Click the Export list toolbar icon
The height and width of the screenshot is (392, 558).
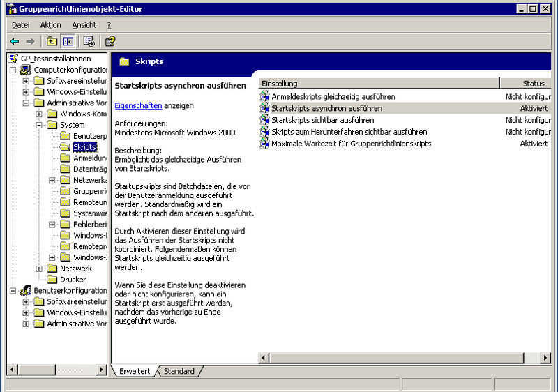tap(89, 42)
